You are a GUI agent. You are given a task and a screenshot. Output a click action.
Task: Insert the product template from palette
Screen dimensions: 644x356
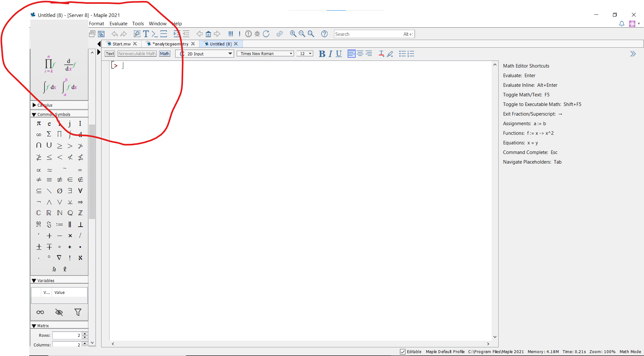point(49,64)
